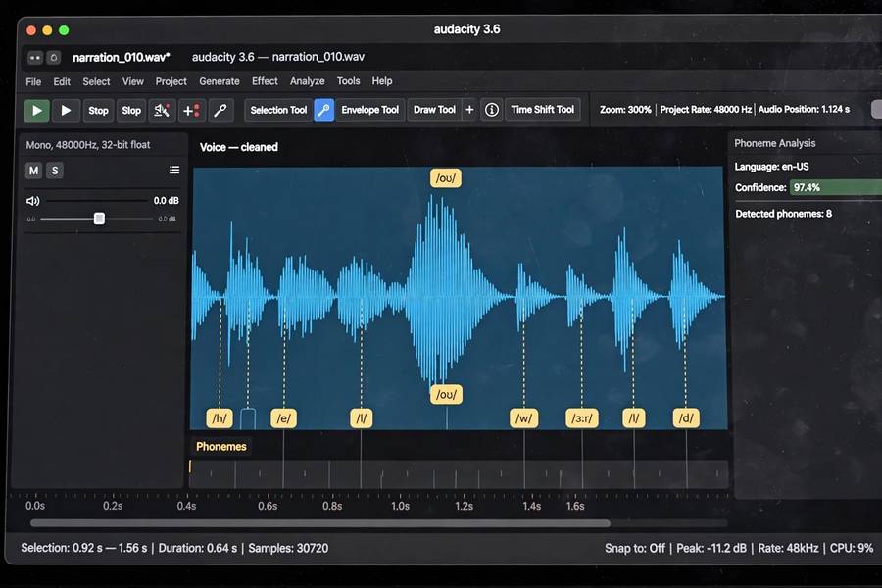Open the Generate menu
Image resolution: width=882 pixels, height=588 pixels.
(220, 81)
